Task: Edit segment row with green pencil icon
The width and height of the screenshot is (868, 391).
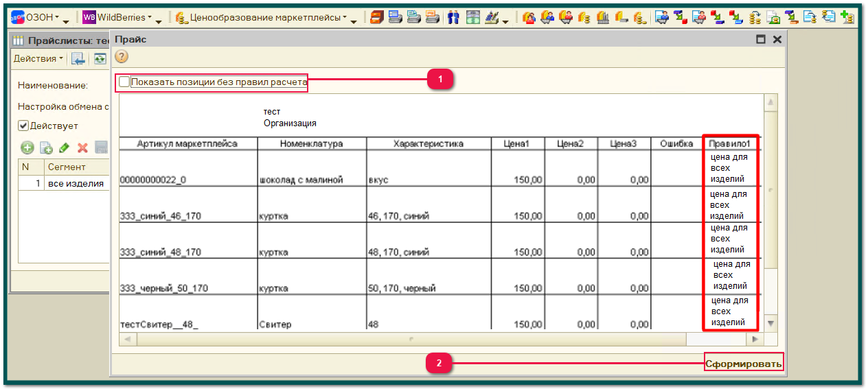Action: pyautogui.click(x=65, y=147)
